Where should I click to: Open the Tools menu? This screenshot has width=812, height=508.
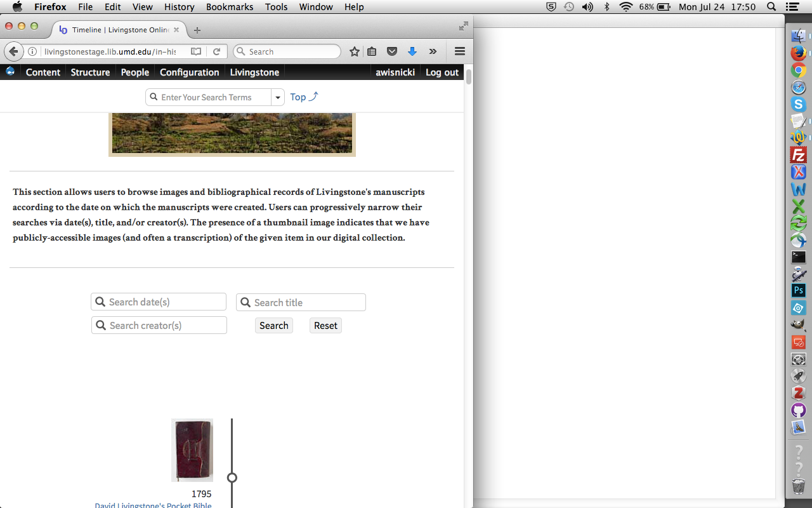(277, 7)
